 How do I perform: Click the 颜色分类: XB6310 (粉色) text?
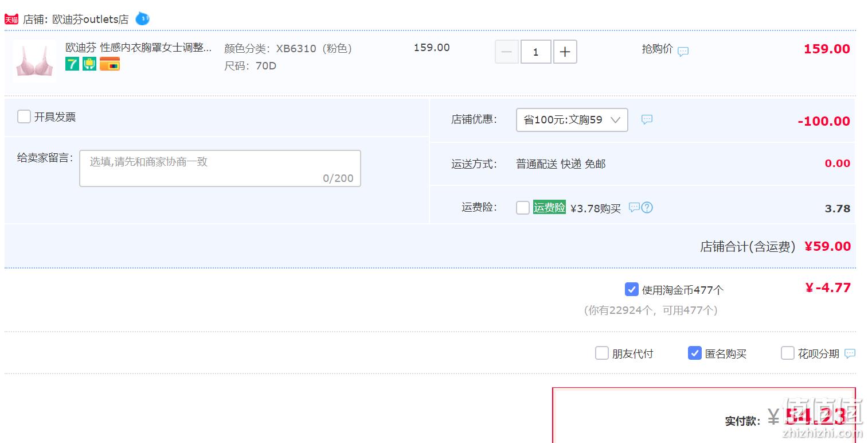pos(288,49)
